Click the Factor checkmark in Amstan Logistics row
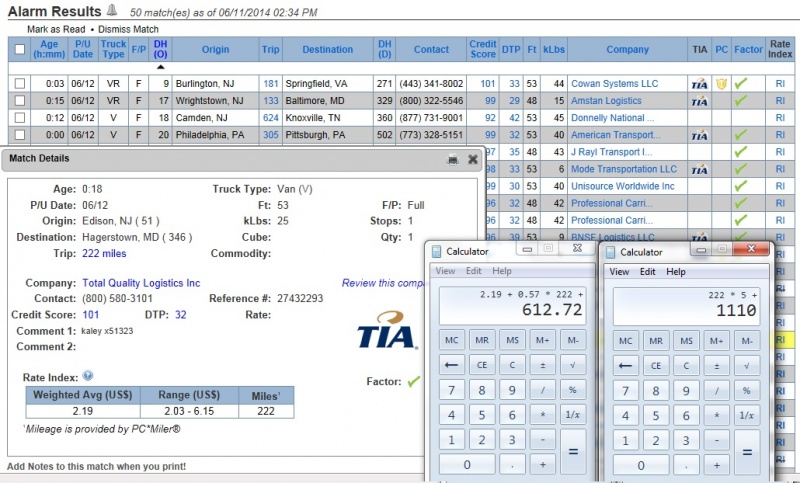Viewport: 800px width, 483px height. (741, 101)
